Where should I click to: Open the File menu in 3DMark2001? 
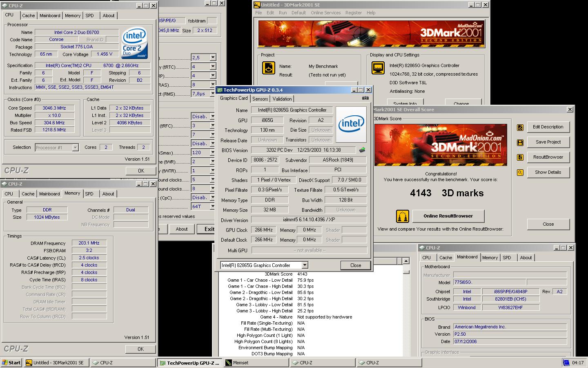click(258, 13)
